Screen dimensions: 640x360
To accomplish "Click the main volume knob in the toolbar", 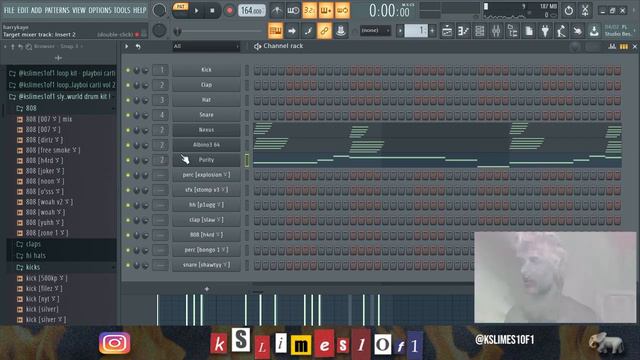I will point(159,11).
